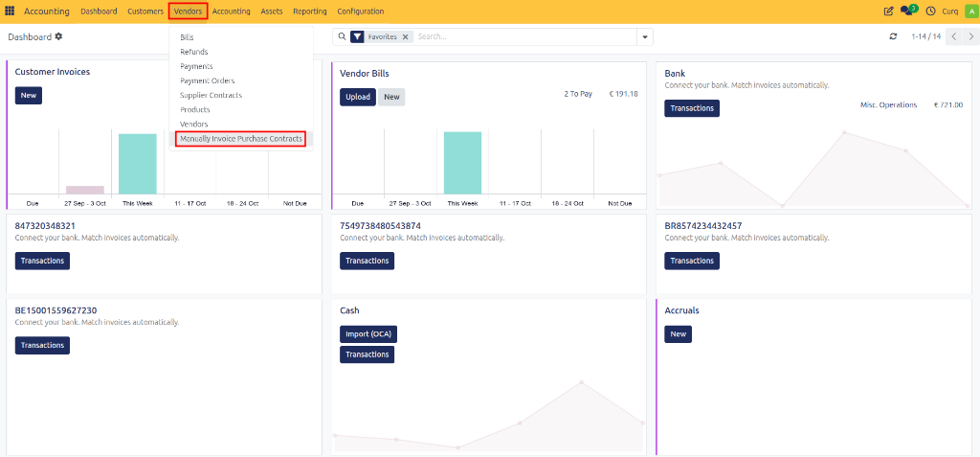Go to next page arrow

970,37
